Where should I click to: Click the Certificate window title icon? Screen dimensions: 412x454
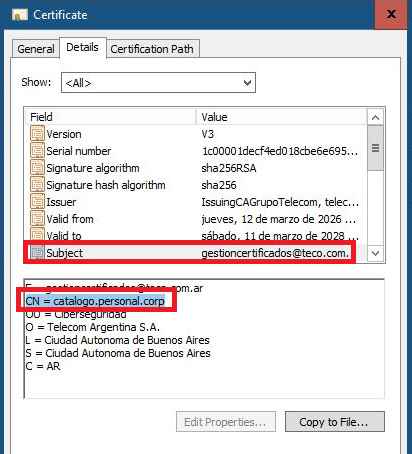tap(20, 15)
